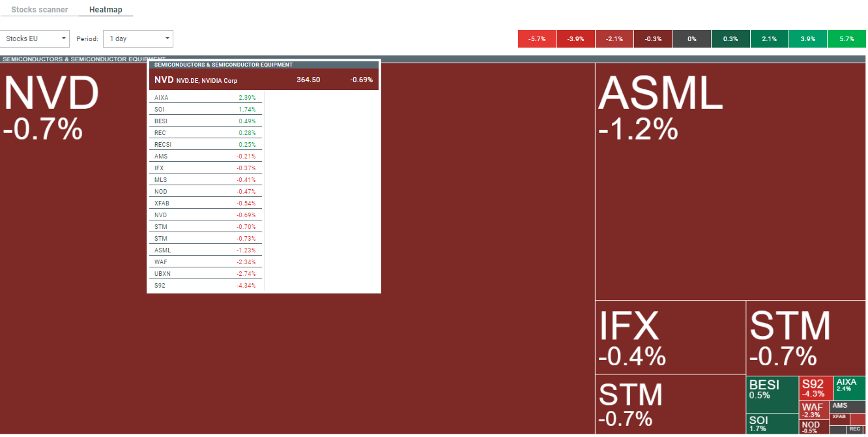Click the STM -0.73% row in tooltip list
Viewport: 868px width, 437px height.
tap(205, 238)
